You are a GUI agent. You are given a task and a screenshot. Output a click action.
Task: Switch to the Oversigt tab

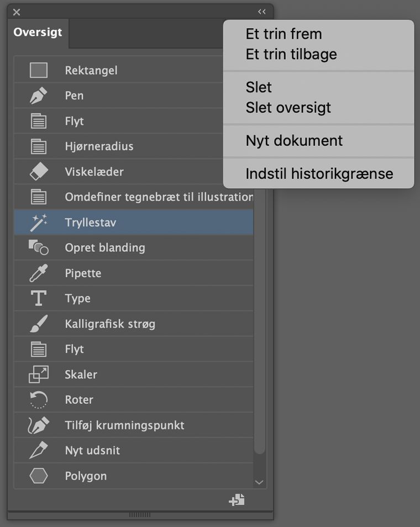tap(38, 33)
